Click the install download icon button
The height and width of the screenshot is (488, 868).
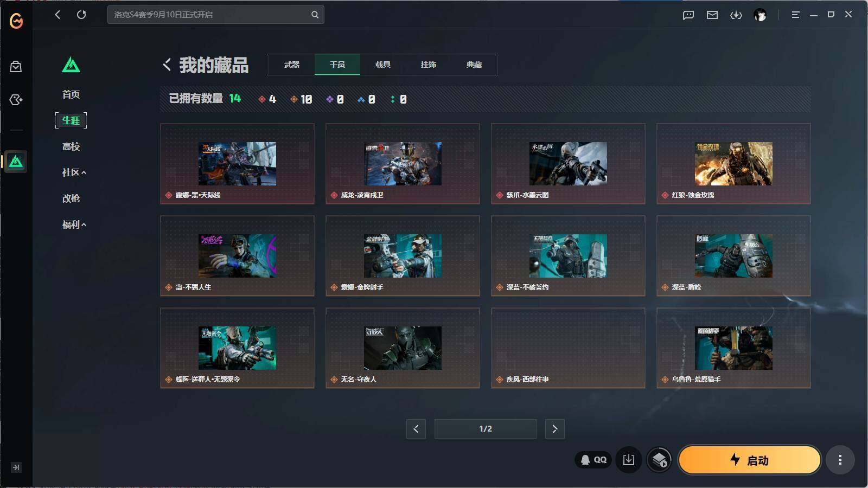point(629,460)
